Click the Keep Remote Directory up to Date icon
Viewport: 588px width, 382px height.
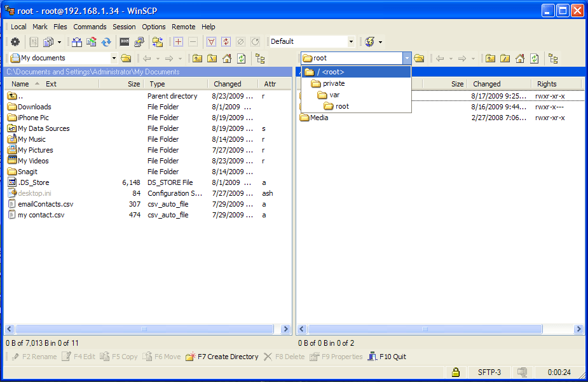91,41
